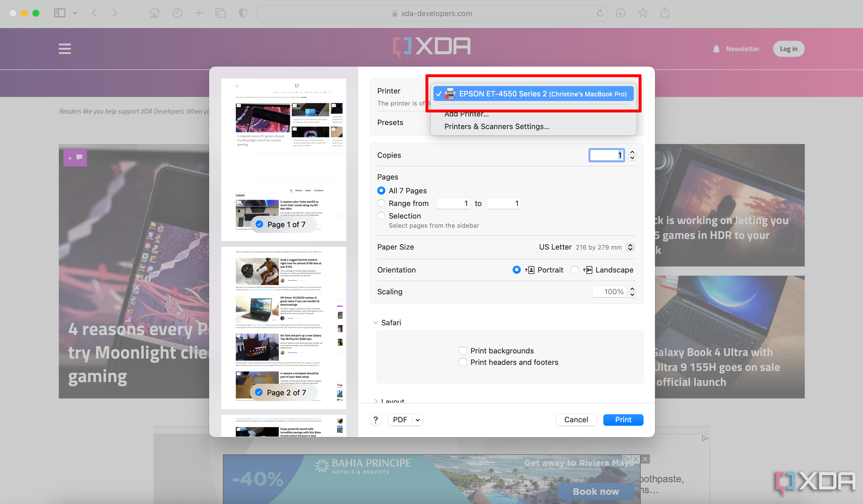Toggle the Safari sidebar icon

(x=60, y=13)
